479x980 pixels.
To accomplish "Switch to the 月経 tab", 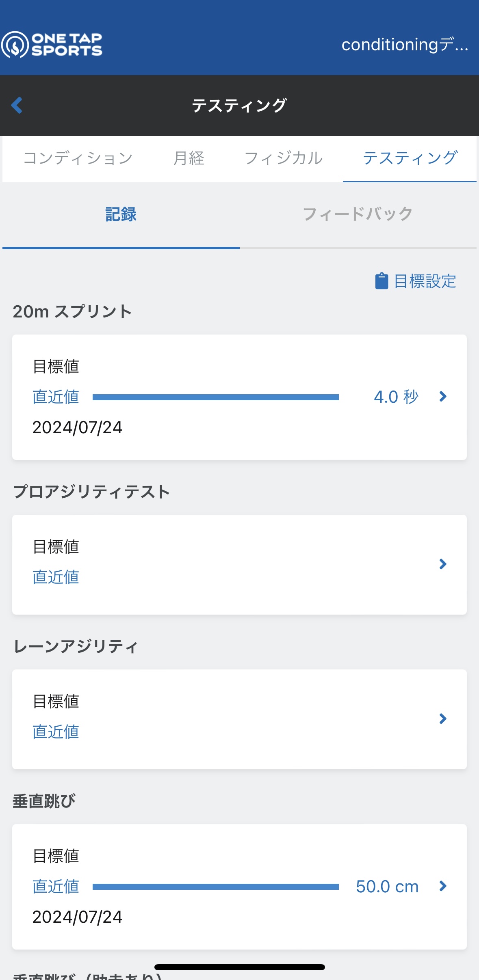I will pyautogui.click(x=189, y=158).
